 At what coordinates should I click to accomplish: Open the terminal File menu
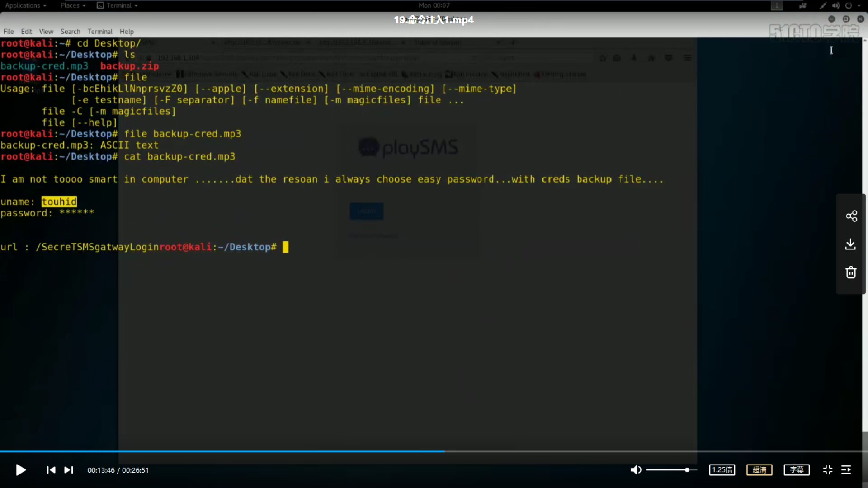tap(9, 32)
